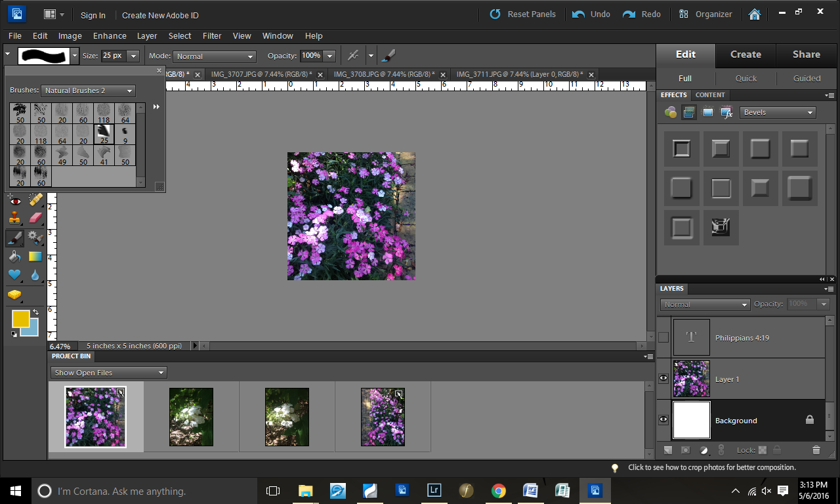
Task: Expand the Bevels effects dropdown
Action: tap(778, 112)
